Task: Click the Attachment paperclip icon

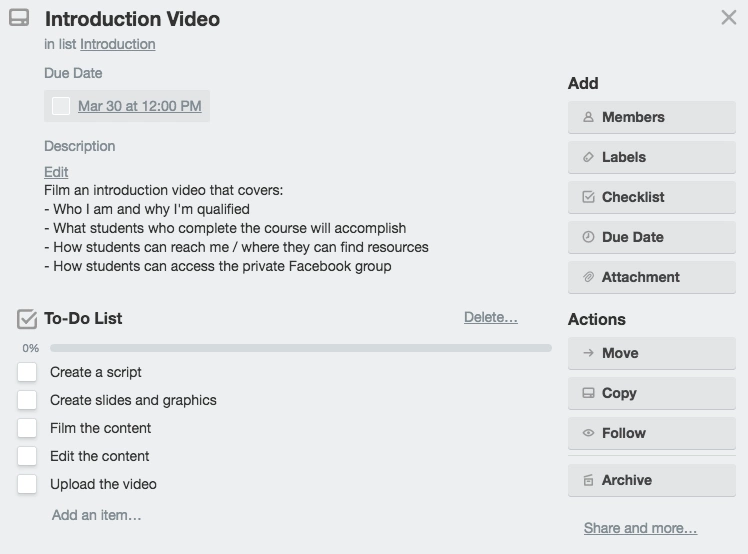Action: 588,277
